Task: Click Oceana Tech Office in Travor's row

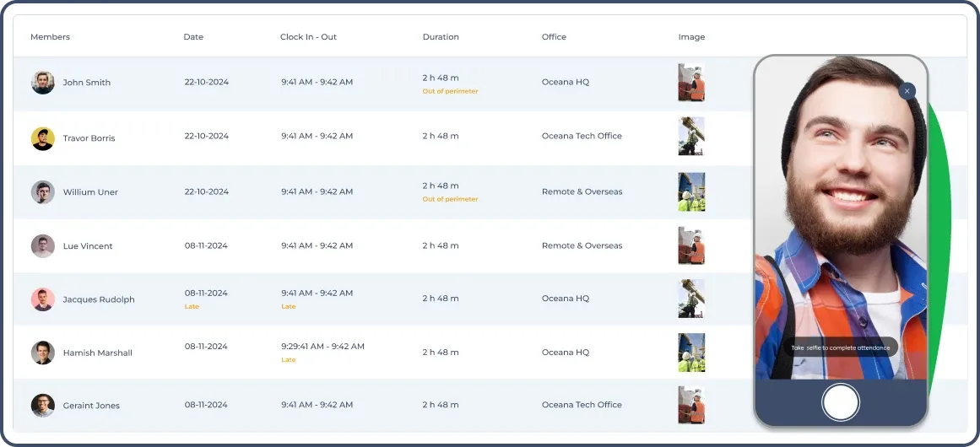Action: click(x=582, y=136)
